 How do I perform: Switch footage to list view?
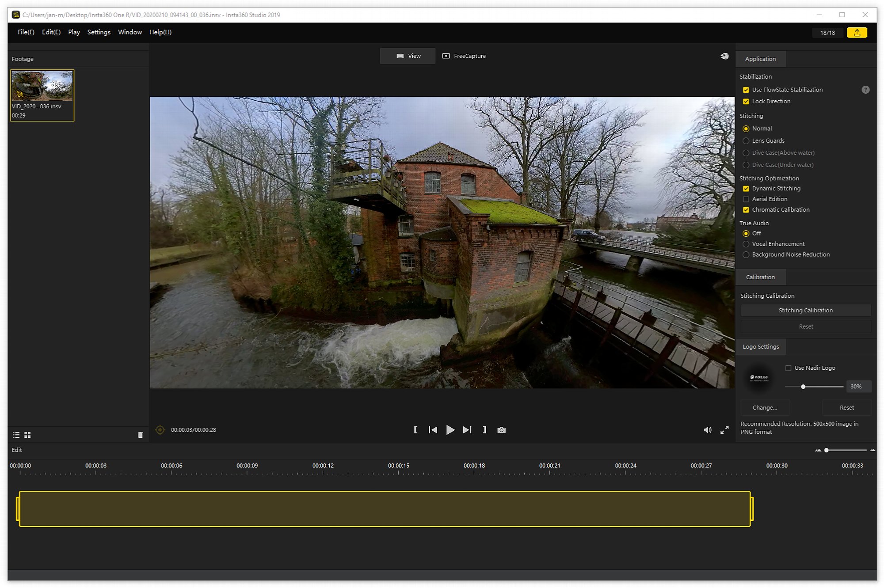(x=16, y=435)
